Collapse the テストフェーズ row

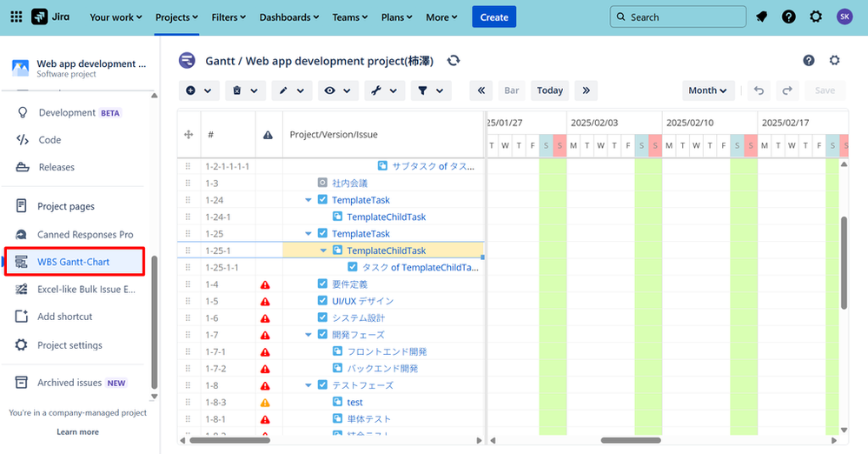[308, 385]
